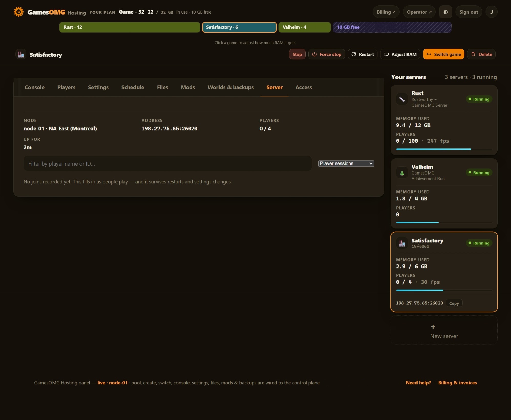The height and width of the screenshot is (420, 511).
Task: Click the plus icon for New server
Action: click(x=433, y=327)
